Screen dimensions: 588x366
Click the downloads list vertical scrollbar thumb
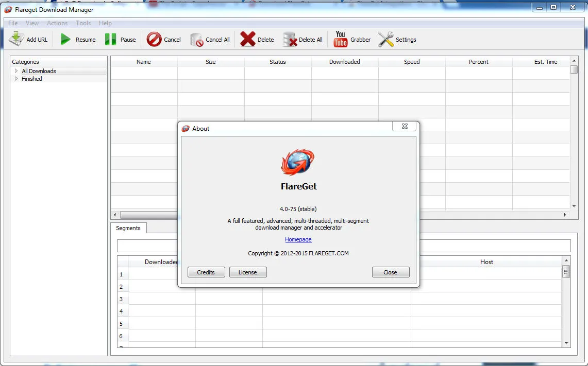click(574, 69)
